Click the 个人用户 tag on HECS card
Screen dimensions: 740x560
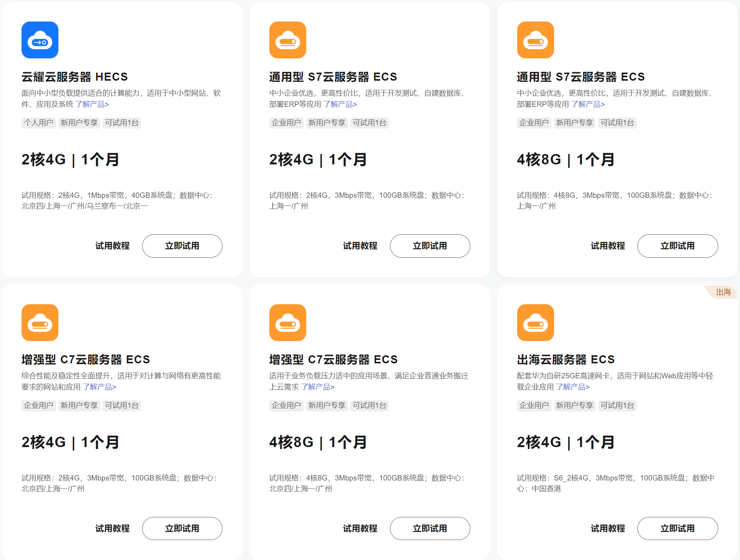(x=38, y=123)
